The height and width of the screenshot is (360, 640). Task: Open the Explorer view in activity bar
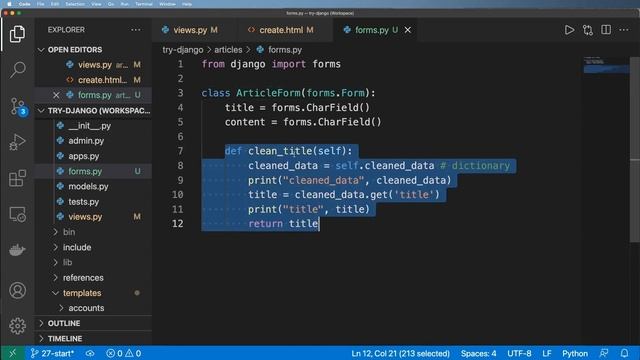point(17,34)
